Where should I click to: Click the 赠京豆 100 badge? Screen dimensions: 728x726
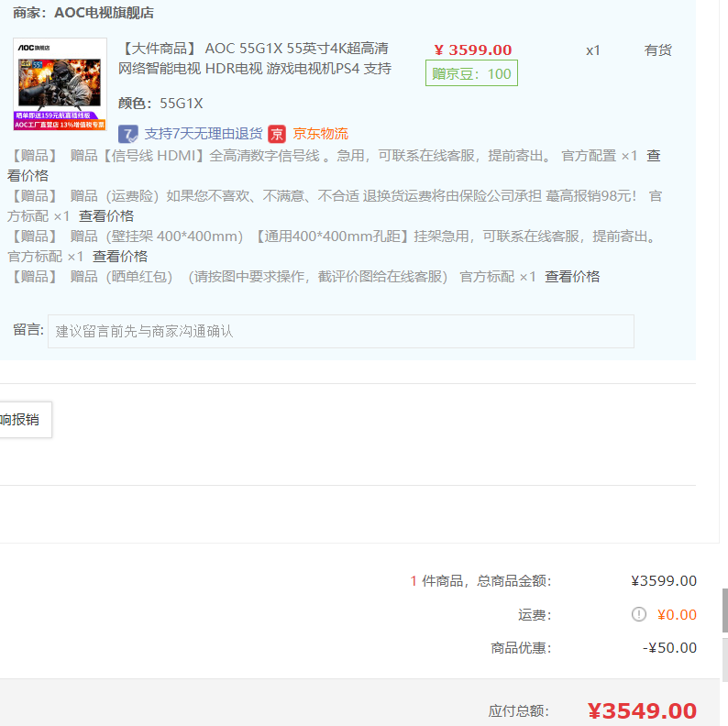coord(471,73)
